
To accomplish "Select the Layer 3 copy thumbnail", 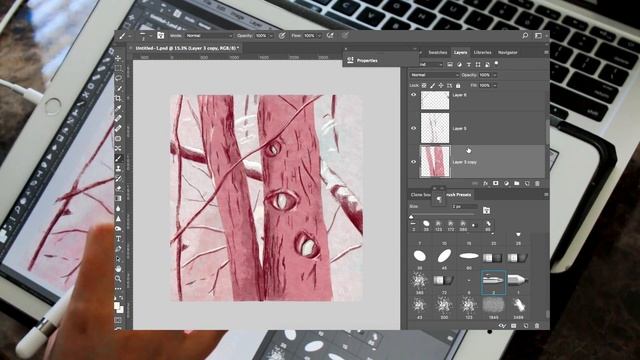I will pos(435,162).
